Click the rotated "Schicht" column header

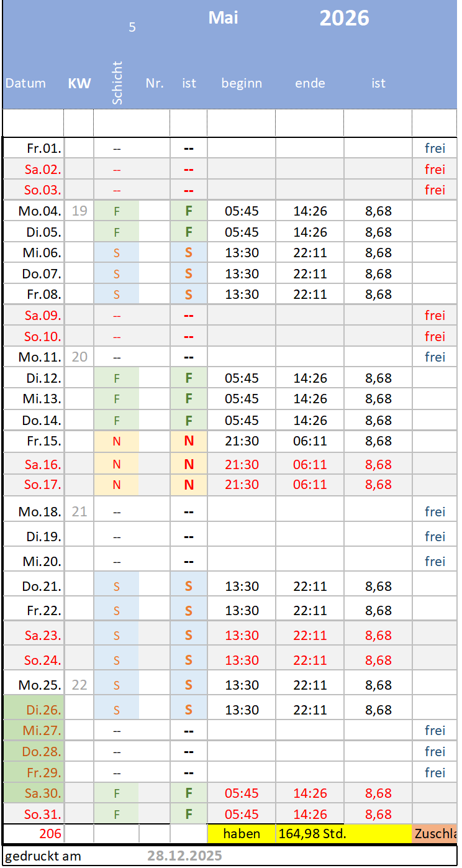click(117, 83)
